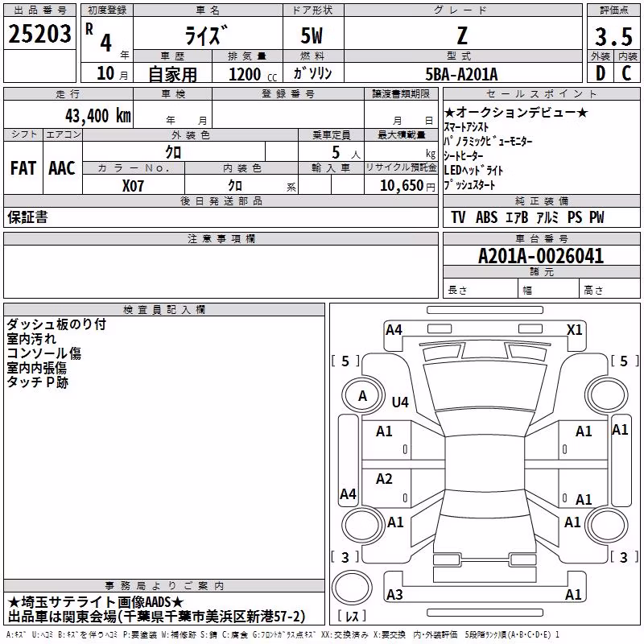Click the vehicle history 自家用

point(172,74)
